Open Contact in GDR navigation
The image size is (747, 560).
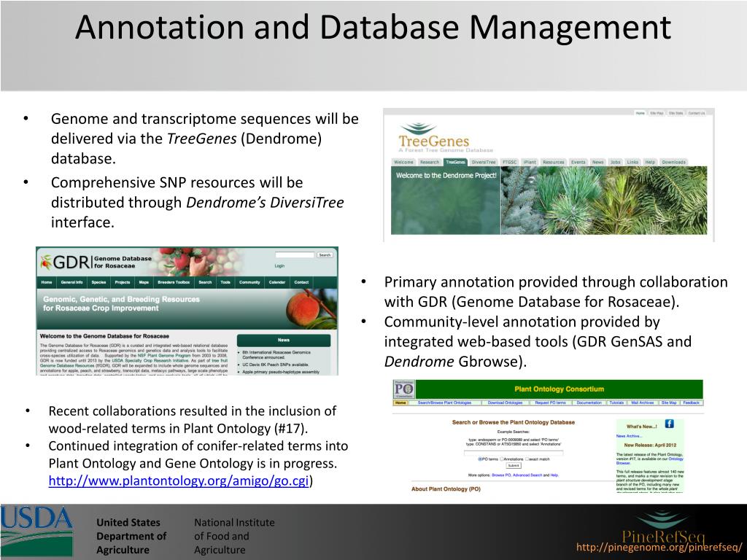[x=301, y=282]
